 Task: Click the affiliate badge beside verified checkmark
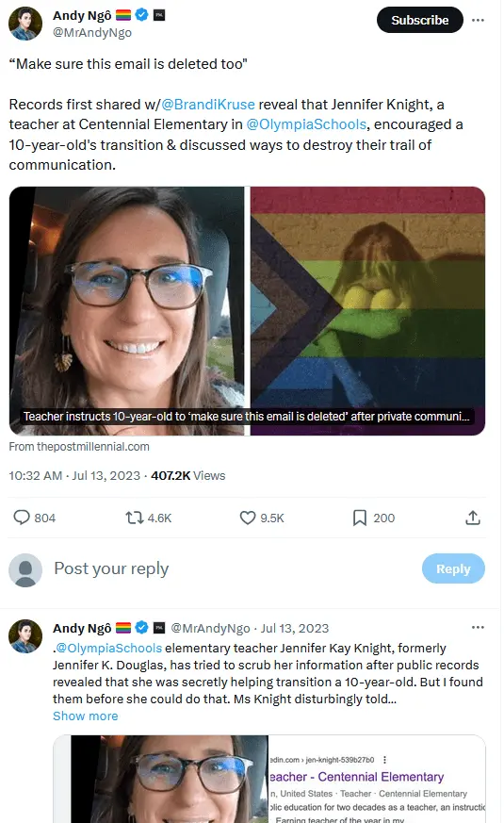click(x=159, y=15)
